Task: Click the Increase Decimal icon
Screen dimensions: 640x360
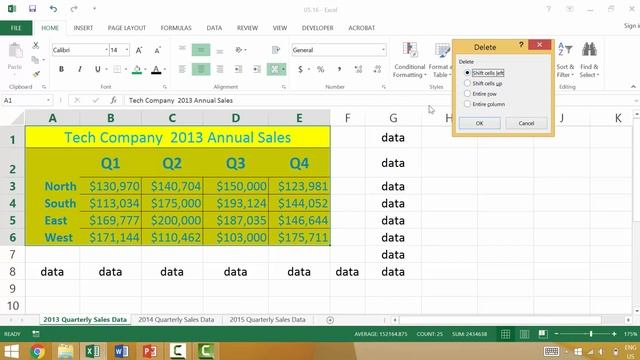Action: pyautogui.click(x=358, y=69)
